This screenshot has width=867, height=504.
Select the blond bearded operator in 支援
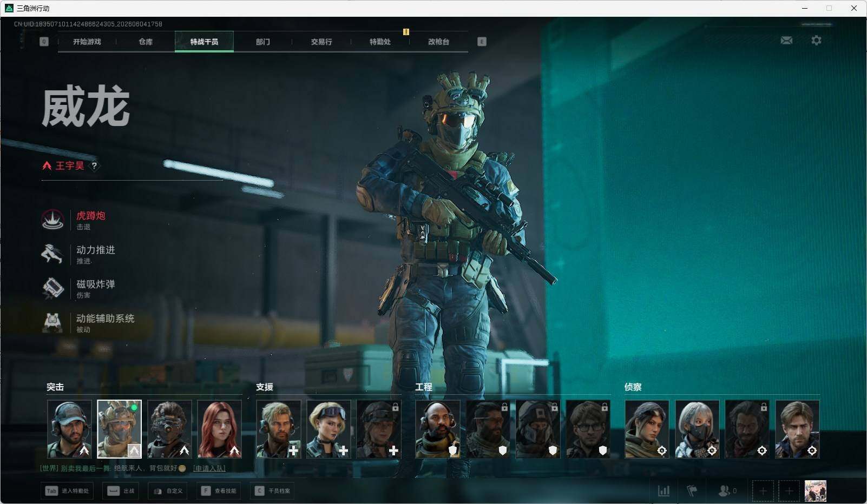pyautogui.click(x=279, y=429)
